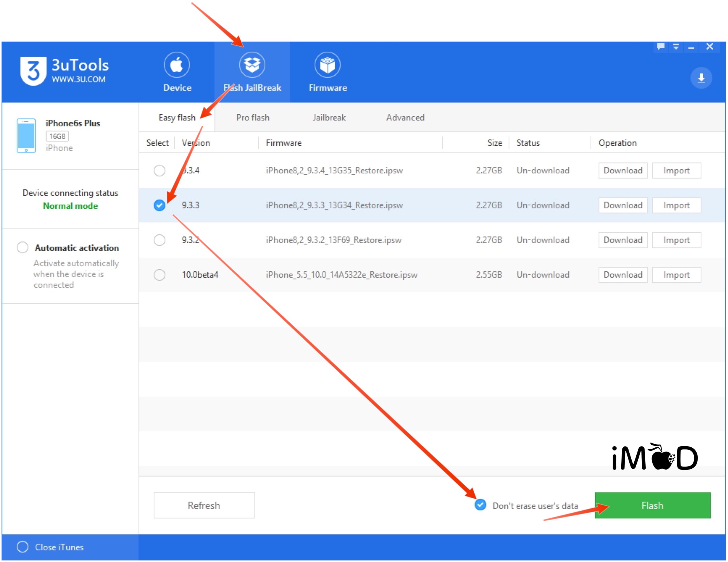728x562 pixels.
Task: Click the Version column header
Action: click(196, 143)
